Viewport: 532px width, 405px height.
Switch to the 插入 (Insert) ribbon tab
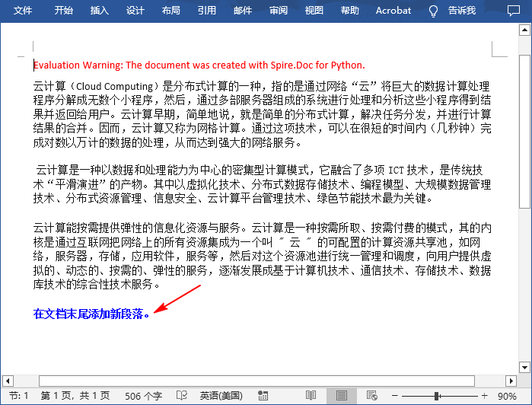pyautogui.click(x=99, y=11)
